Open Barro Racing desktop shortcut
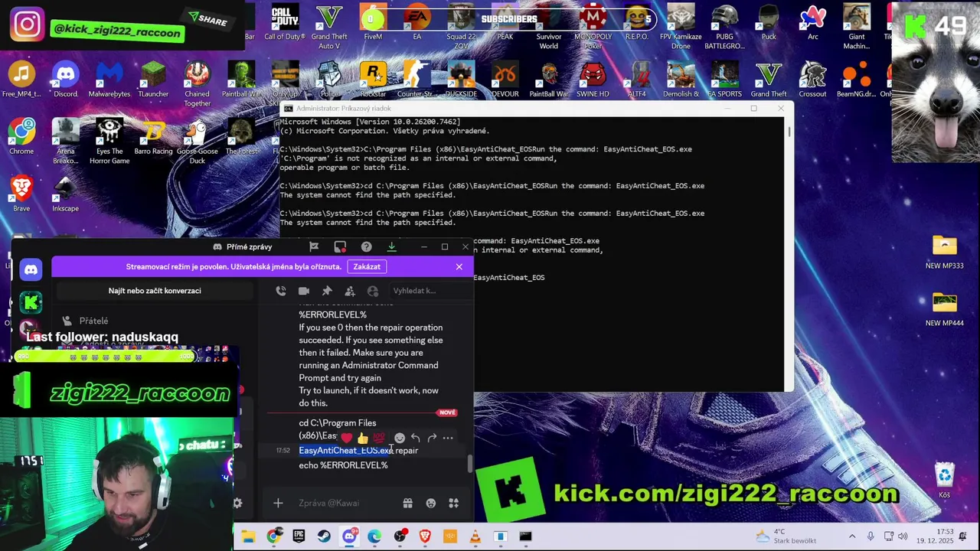Image resolution: width=980 pixels, height=551 pixels. pos(153,137)
